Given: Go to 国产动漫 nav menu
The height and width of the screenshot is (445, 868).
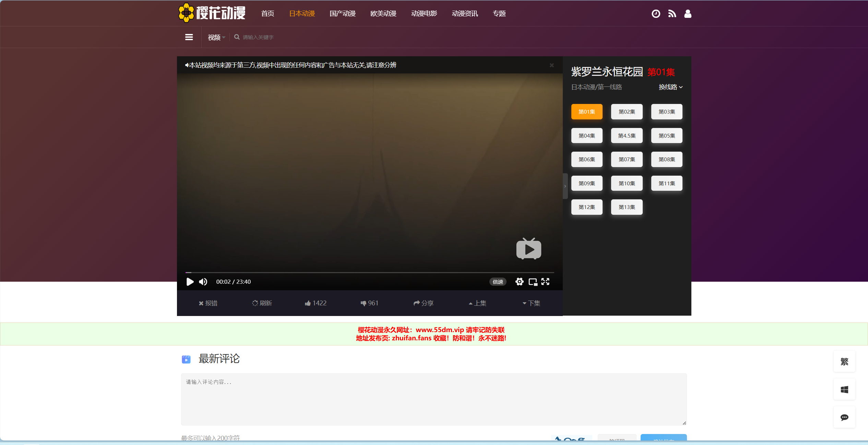Looking at the screenshot, I should click(x=342, y=14).
